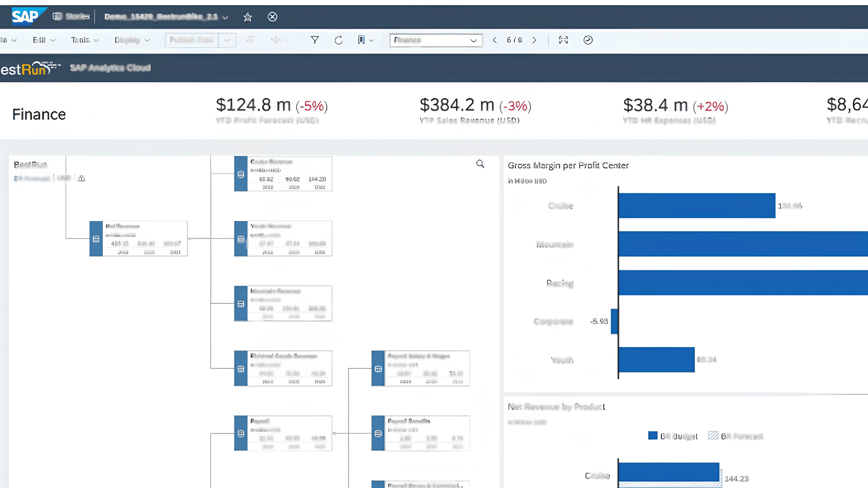Open the Display menu
Image resolution: width=868 pixels, height=488 pixels.
pyautogui.click(x=132, y=40)
